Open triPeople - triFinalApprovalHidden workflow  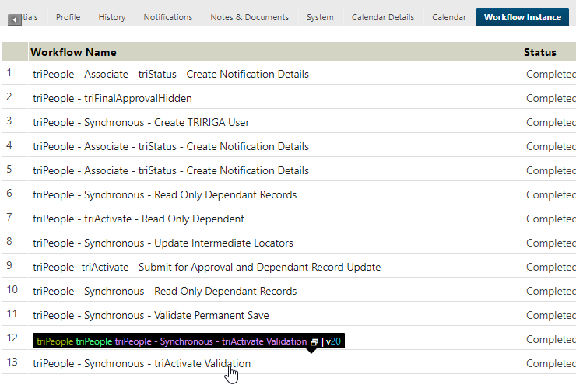tap(112, 98)
